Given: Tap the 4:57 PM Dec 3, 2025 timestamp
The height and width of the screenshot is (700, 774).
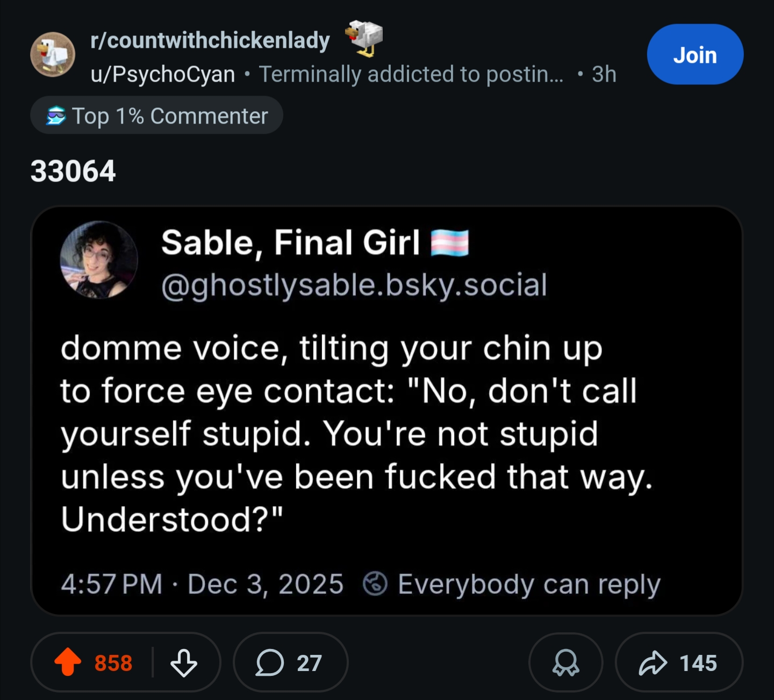Looking at the screenshot, I should pos(202,583).
